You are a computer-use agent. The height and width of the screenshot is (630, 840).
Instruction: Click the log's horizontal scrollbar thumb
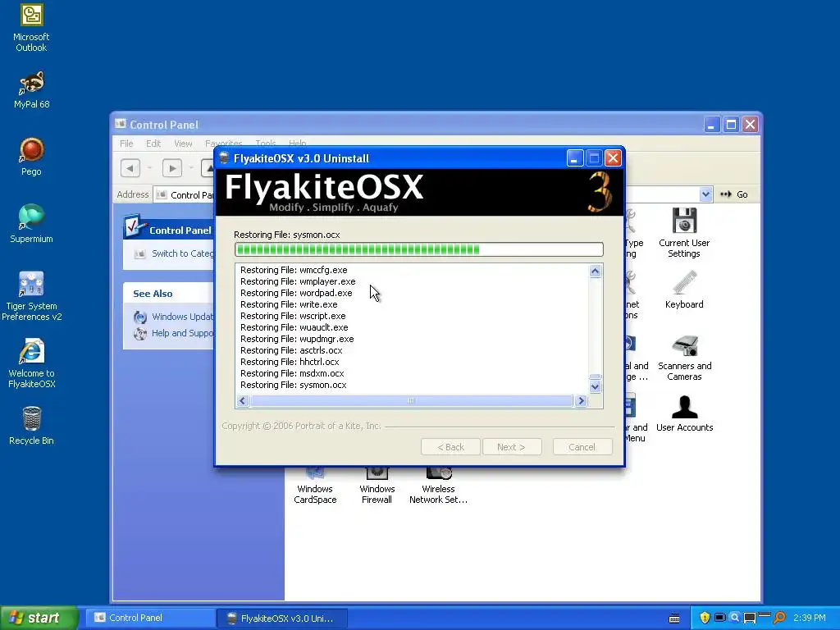(x=412, y=400)
